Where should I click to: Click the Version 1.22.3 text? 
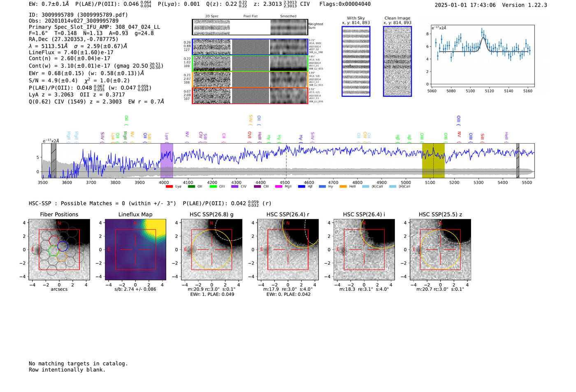coord(525,5)
